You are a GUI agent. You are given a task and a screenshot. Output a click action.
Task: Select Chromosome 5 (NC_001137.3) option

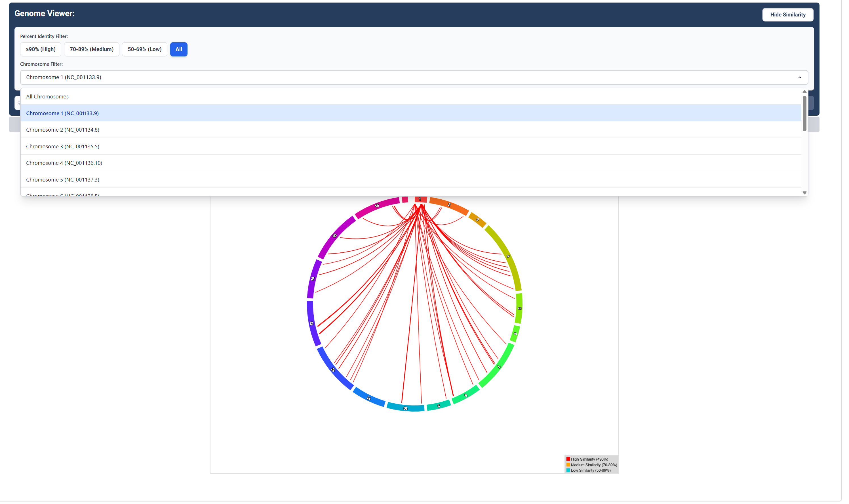click(x=62, y=180)
